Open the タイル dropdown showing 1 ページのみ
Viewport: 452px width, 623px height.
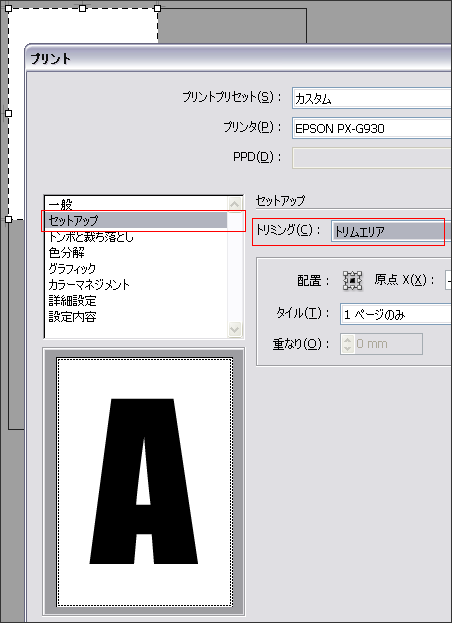click(396, 315)
